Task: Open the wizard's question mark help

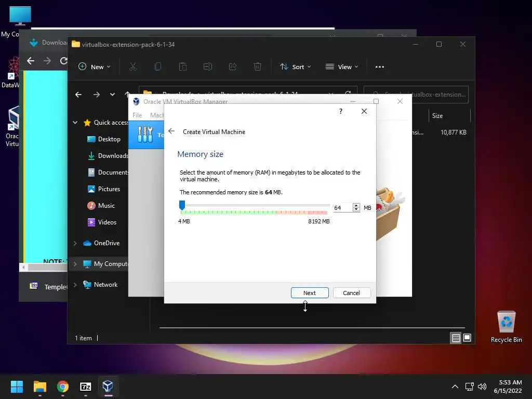Action: click(x=341, y=111)
